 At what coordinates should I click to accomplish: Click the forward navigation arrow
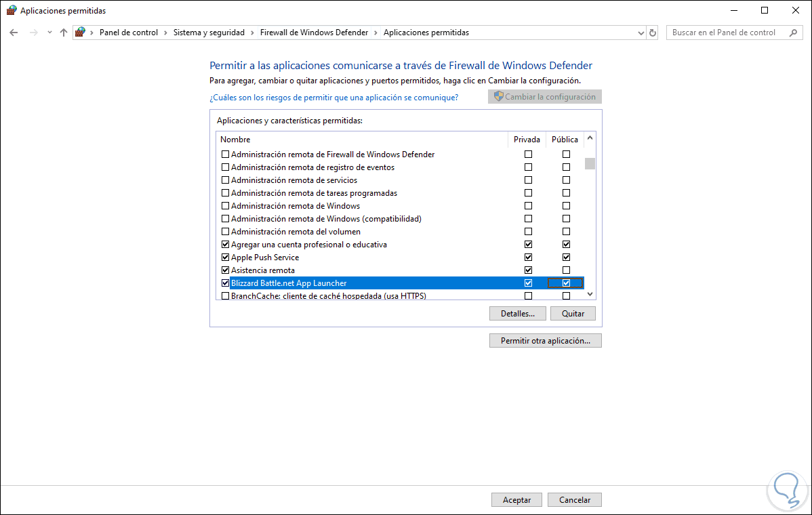coord(33,32)
